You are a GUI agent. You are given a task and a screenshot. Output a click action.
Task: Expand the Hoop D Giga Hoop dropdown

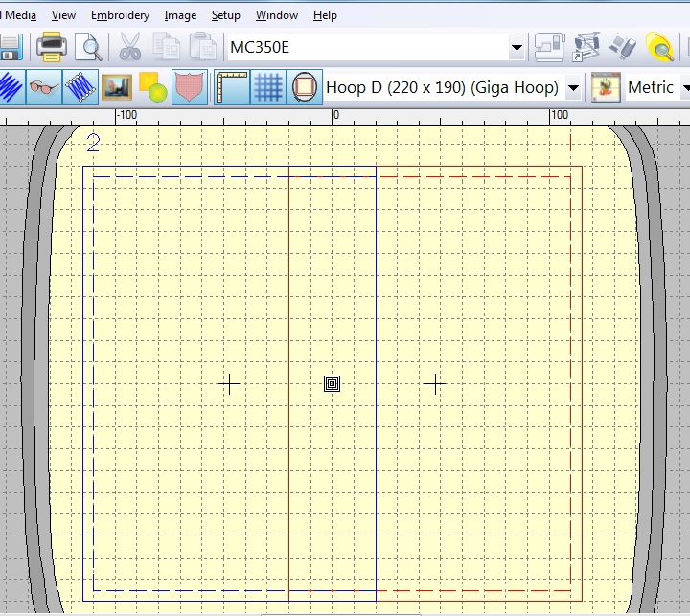point(573,88)
